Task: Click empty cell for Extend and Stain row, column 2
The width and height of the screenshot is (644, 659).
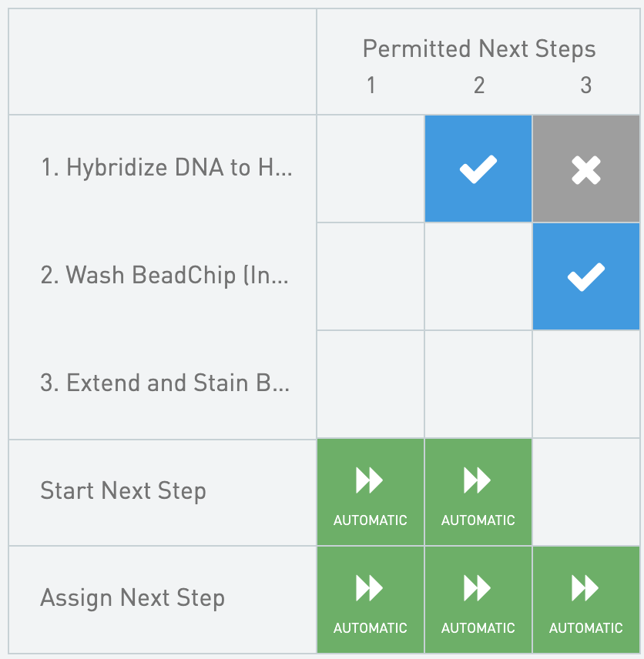Action: (478, 385)
